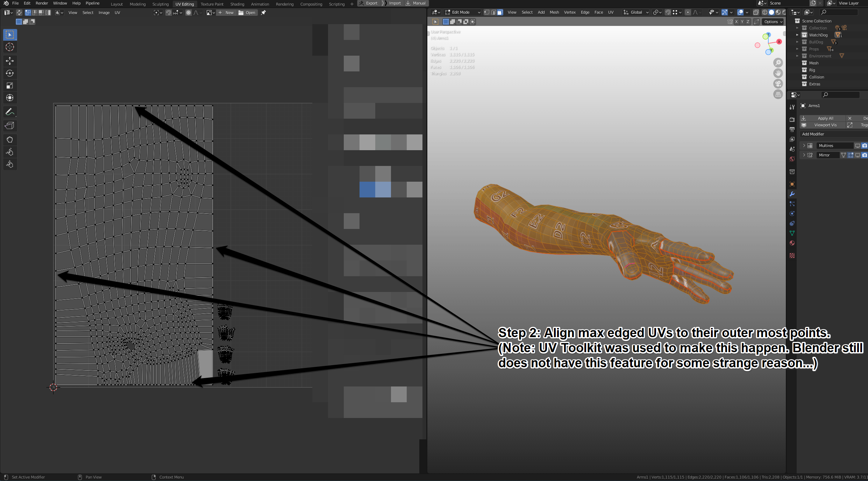Viewport: 868px width, 481px height.
Task: Select the Move tool in UV editor toolbar
Action: [10, 61]
